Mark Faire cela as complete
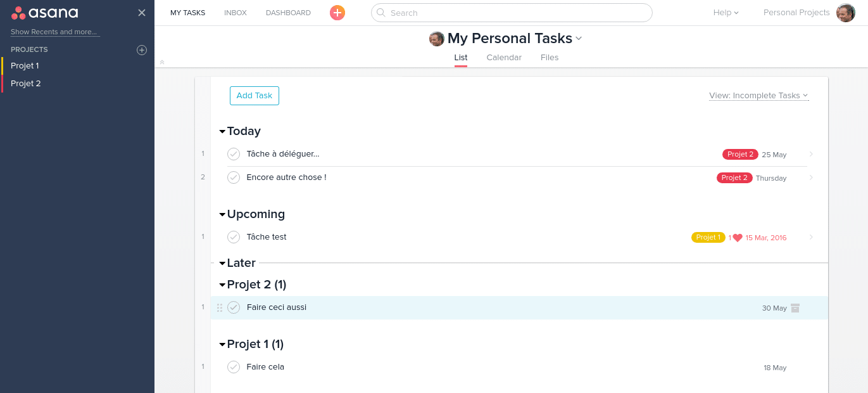 coord(234,367)
